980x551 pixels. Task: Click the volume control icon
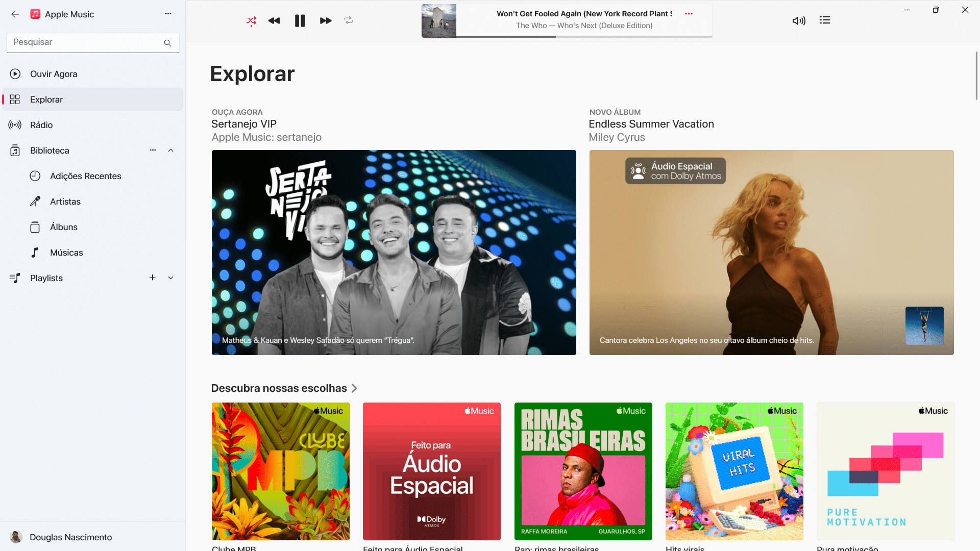(799, 20)
